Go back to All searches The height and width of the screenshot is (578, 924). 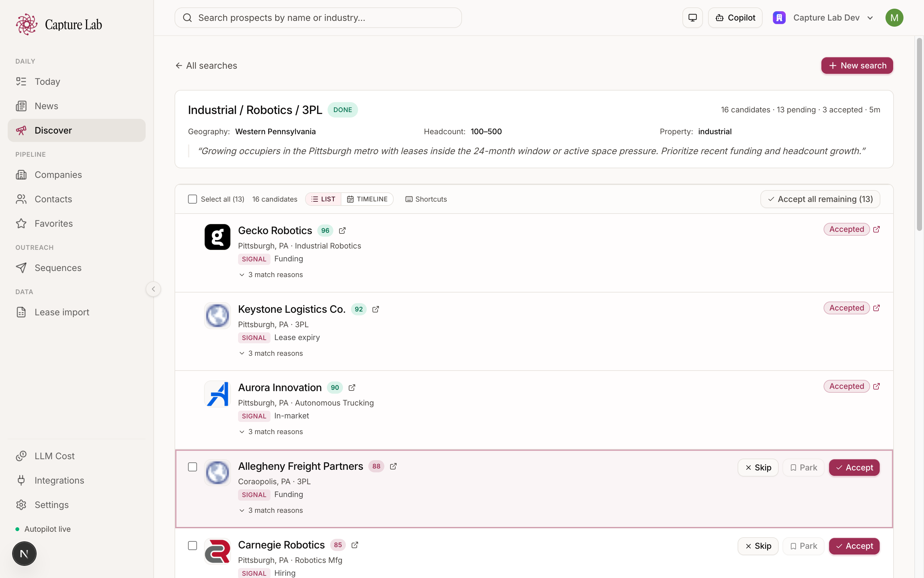click(206, 66)
